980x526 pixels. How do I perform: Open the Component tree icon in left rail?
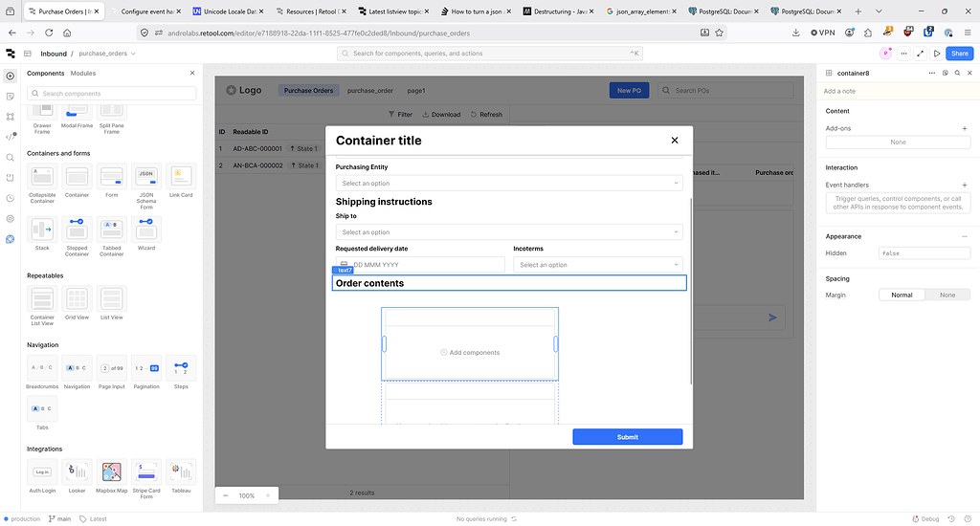pyautogui.click(x=10, y=117)
